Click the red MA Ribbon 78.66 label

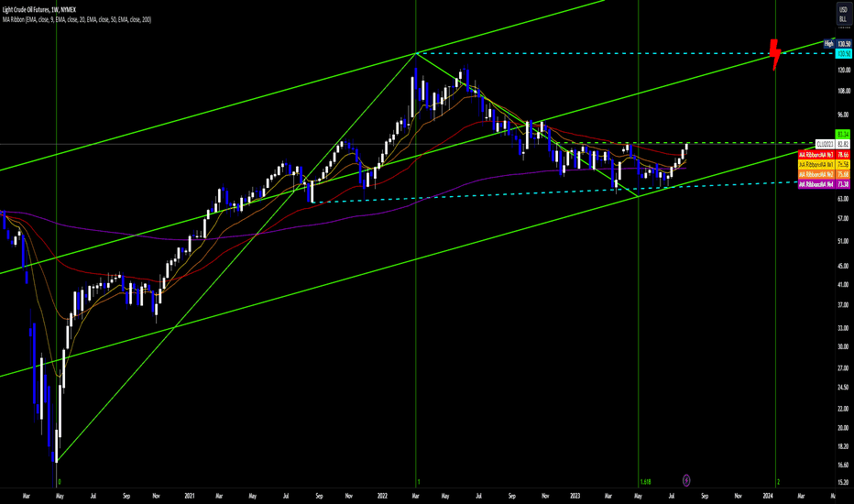click(x=825, y=155)
